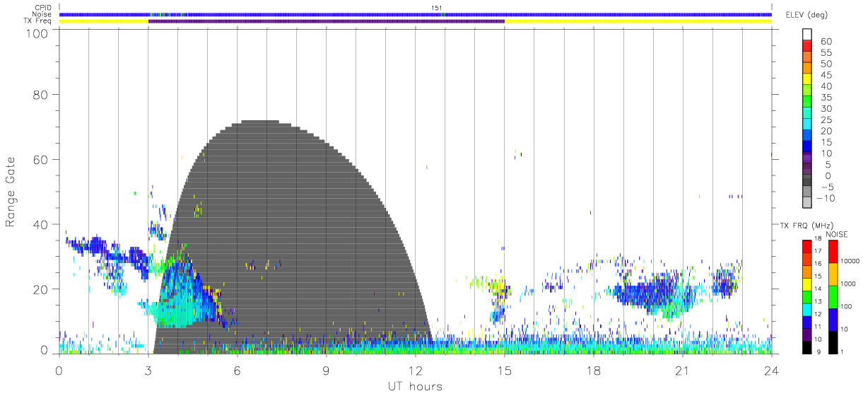
Task: Click the "ELEV (deg)" colorbar title
Action: tap(807, 15)
